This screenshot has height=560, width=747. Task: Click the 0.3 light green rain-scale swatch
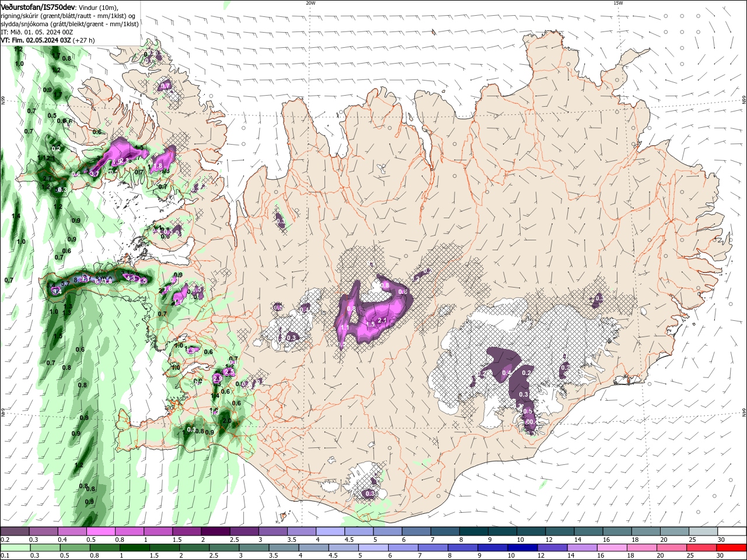(x=45, y=548)
